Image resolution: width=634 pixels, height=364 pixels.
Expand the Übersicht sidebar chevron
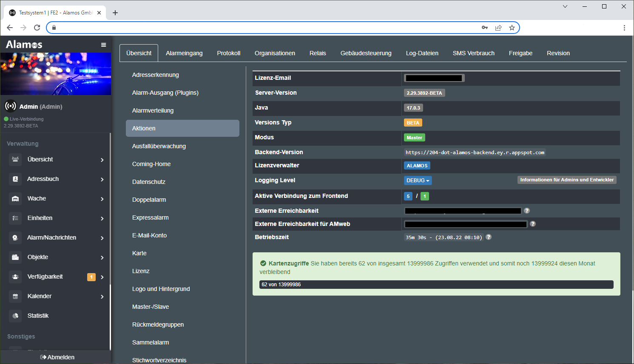tap(102, 160)
